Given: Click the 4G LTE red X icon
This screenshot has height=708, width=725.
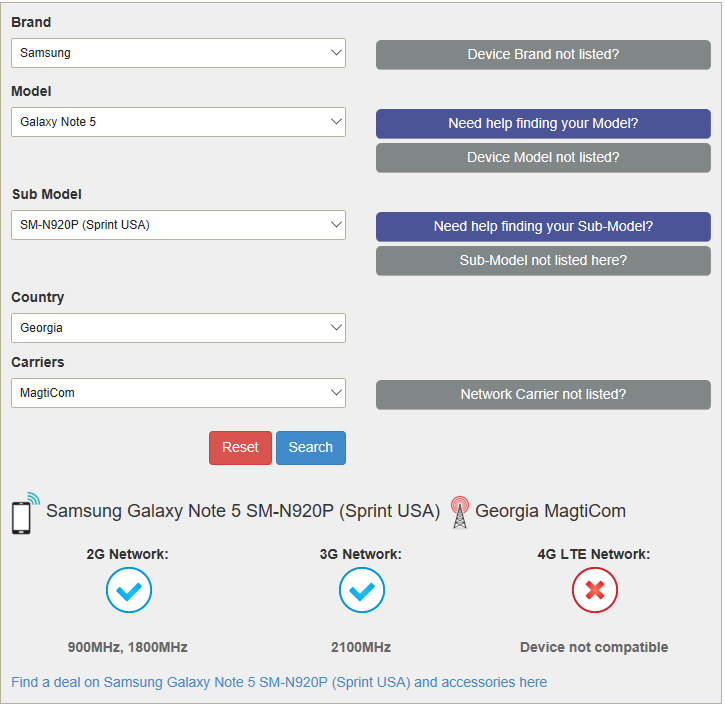Looking at the screenshot, I should click(x=594, y=591).
